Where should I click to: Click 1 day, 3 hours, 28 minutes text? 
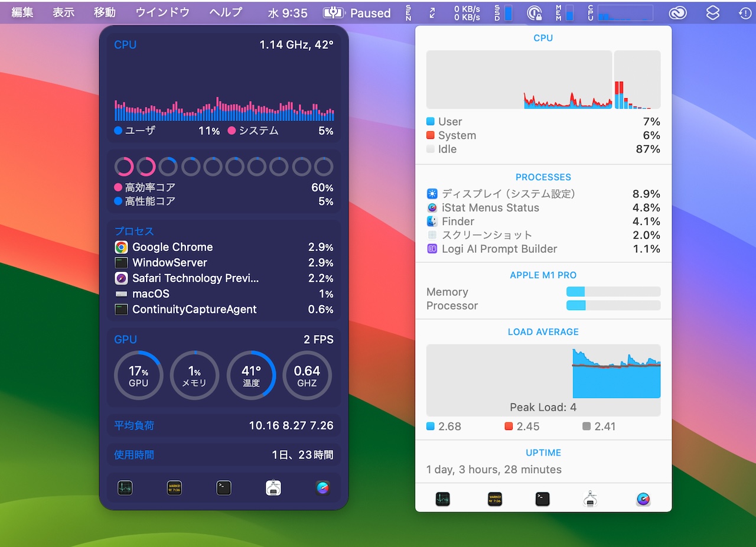pos(494,470)
